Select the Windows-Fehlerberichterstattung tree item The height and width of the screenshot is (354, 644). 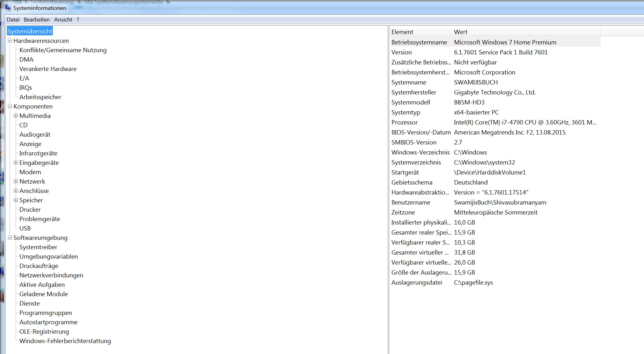65,341
